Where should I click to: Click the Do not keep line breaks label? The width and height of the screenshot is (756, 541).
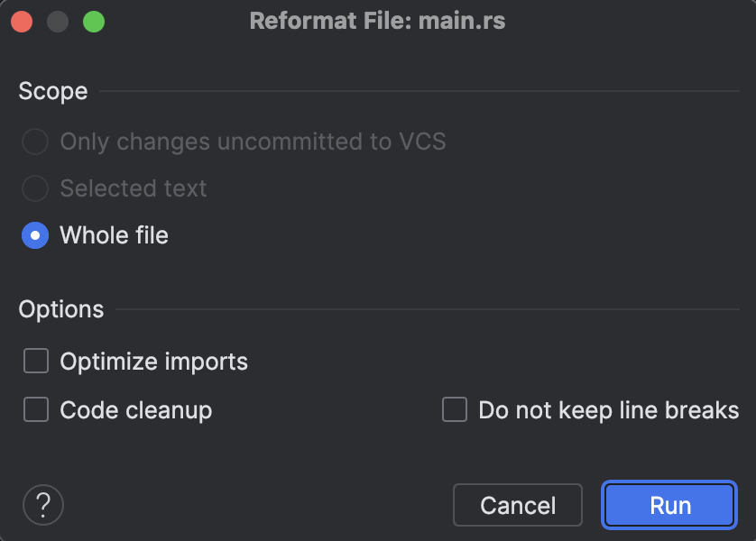click(609, 409)
